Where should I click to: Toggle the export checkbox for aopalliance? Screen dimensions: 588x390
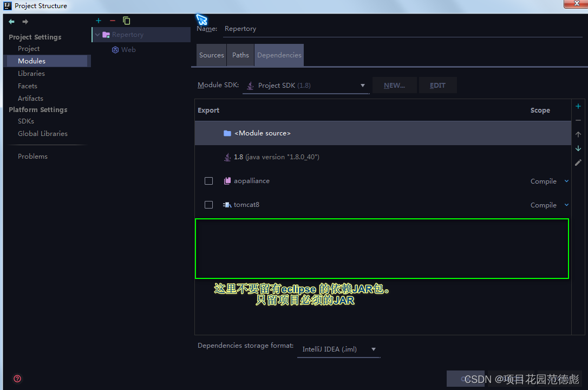[x=209, y=181]
